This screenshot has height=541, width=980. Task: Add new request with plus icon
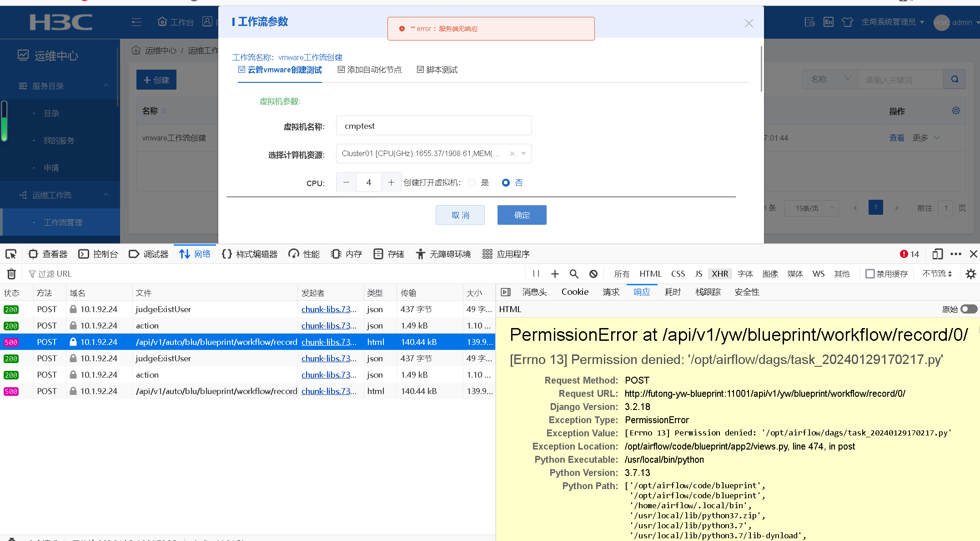555,273
